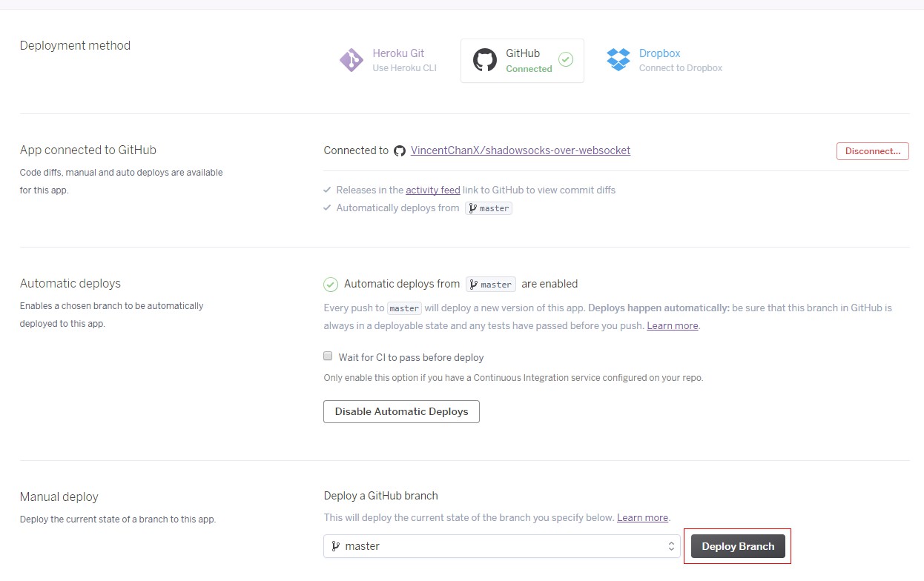
Task: Click branch icon in master dropdown field
Action: click(x=336, y=546)
